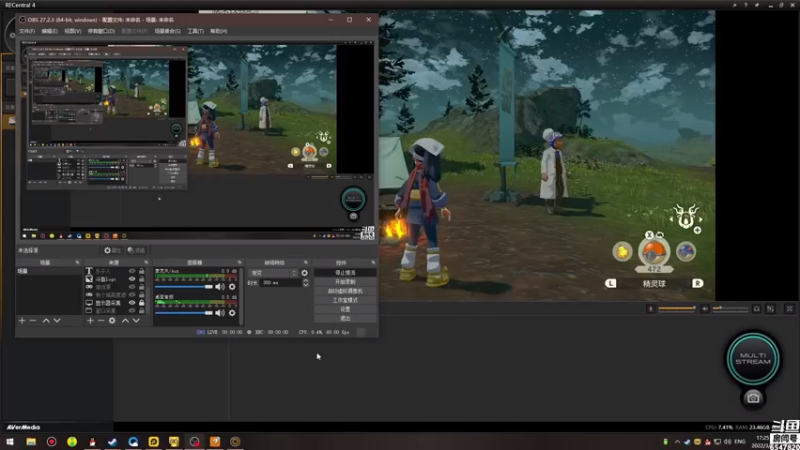Mute the desktop audio mixer channel

point(220,313)
